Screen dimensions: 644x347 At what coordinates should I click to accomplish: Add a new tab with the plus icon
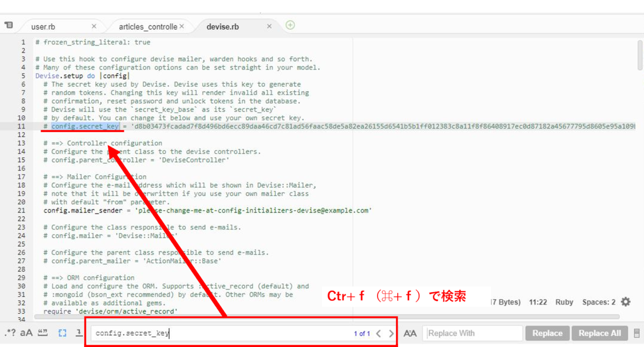pyautogui.click(x=290, y=25)
